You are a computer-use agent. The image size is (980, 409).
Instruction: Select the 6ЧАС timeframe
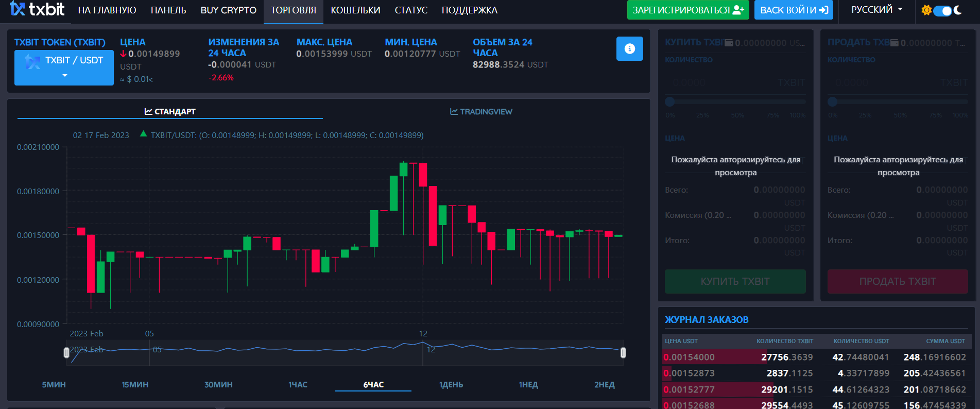(373, 384)
